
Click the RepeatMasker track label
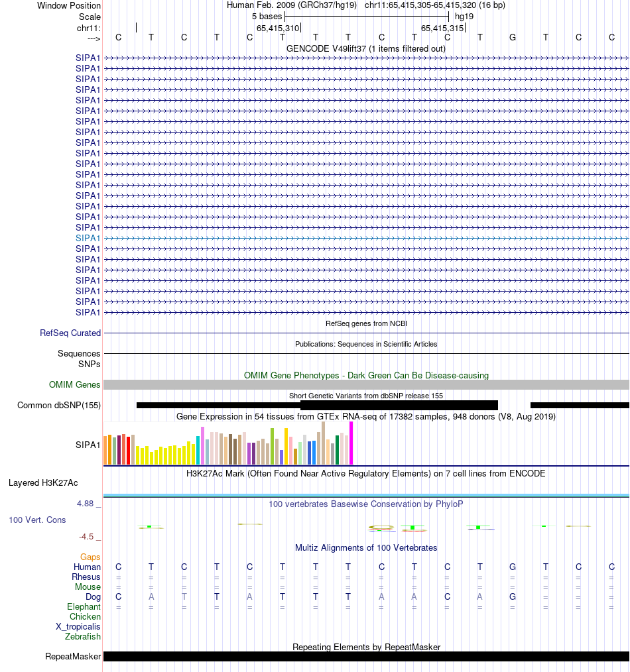coord(73,657)
